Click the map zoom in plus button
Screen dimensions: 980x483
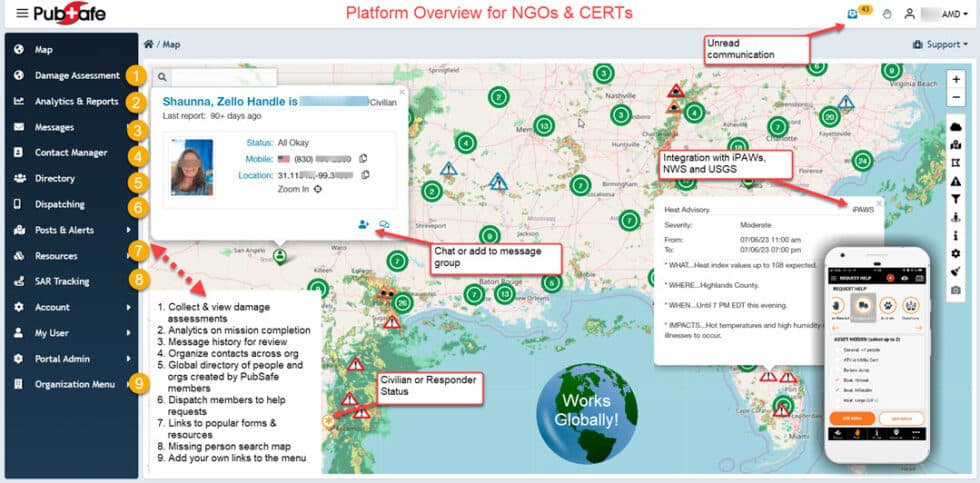[x=956, y=79]
